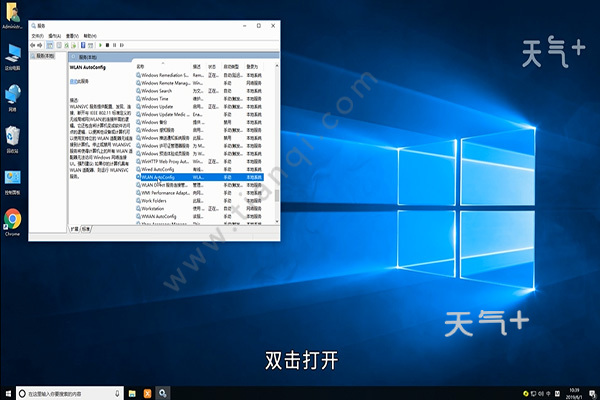Image resolution: width=600 pixels, height=400 pixels.
Task: Click the taskbar search input box
Action: (70, 393)
